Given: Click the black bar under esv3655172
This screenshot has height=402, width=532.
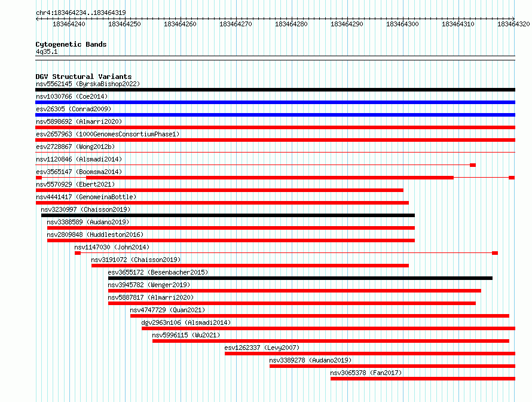Looking at the screenshot, I should pos(300,278).
